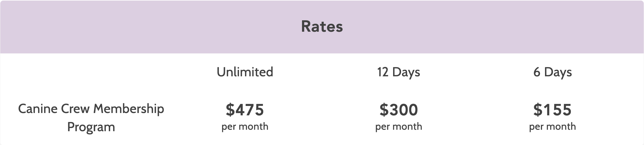
Task: Click the lavender header band beside Rates
Action: [x=147, y=26]
